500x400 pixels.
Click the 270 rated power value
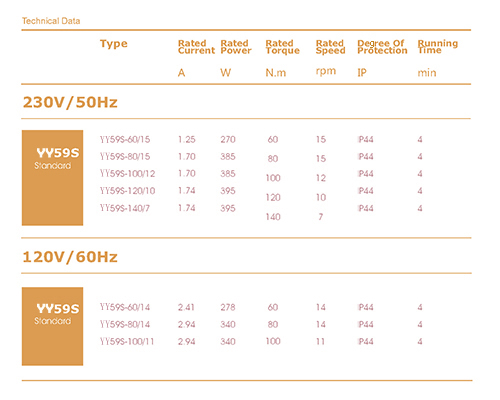pyautogui.click(x=228, y=139)
